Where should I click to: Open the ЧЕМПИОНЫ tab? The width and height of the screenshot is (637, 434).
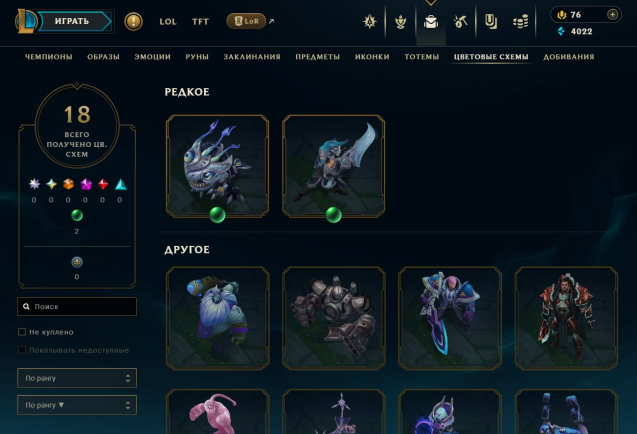coord(49,57)
